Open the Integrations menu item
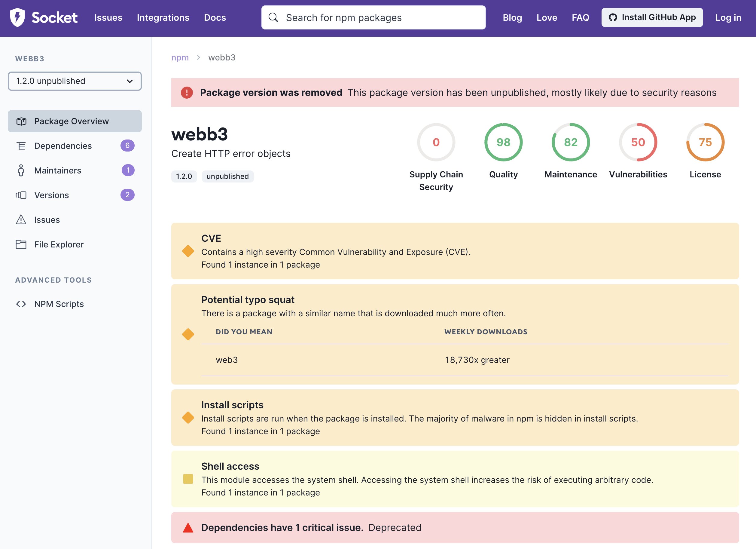Screen dimensions: 756x549 pos(163,17)
